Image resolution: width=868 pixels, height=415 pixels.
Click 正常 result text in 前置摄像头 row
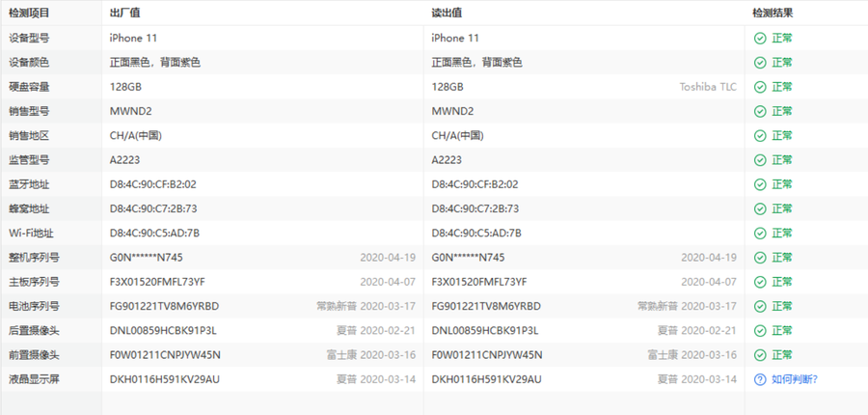[x=782, y=355]
